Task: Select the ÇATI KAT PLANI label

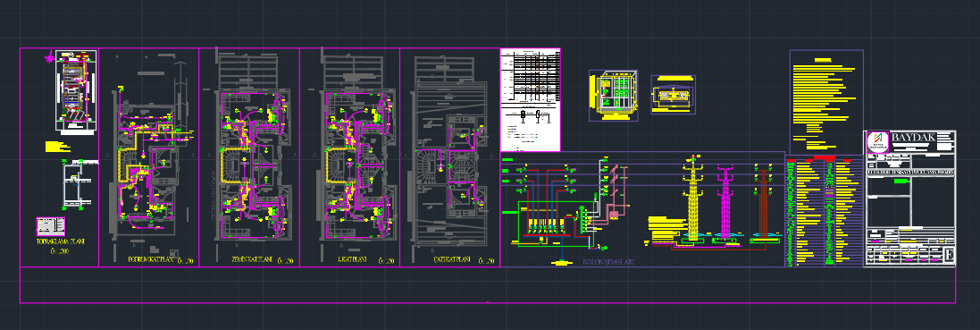Action: click(x=453, y=259)
